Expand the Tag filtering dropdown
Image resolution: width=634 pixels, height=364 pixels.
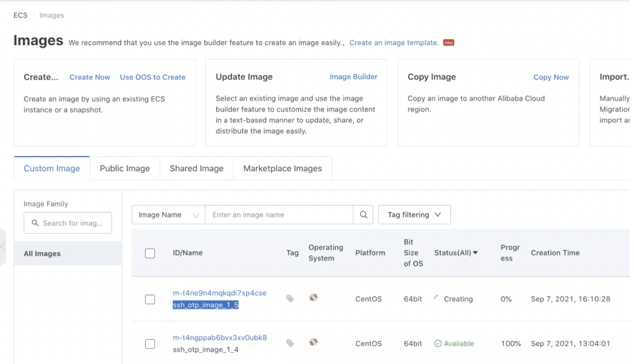(414, 215)
